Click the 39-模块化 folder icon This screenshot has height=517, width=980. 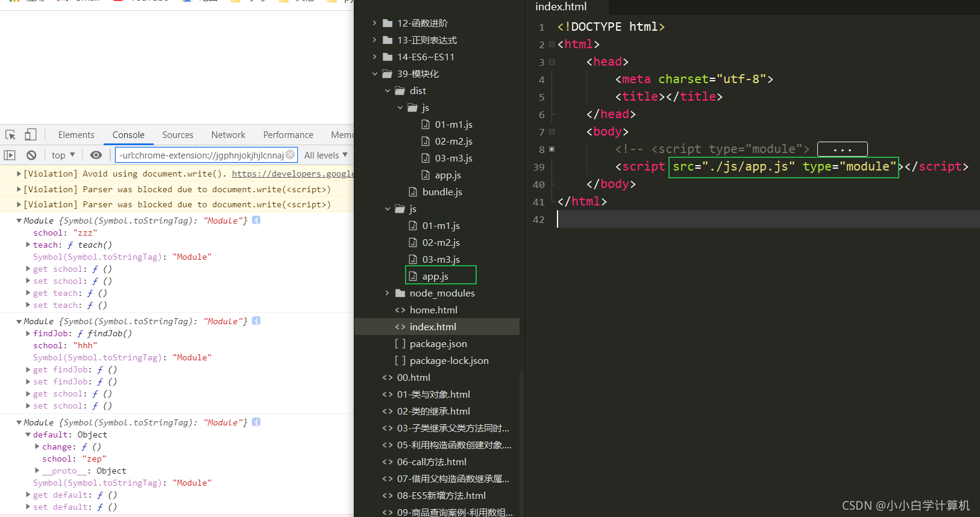tap(388, 74)
